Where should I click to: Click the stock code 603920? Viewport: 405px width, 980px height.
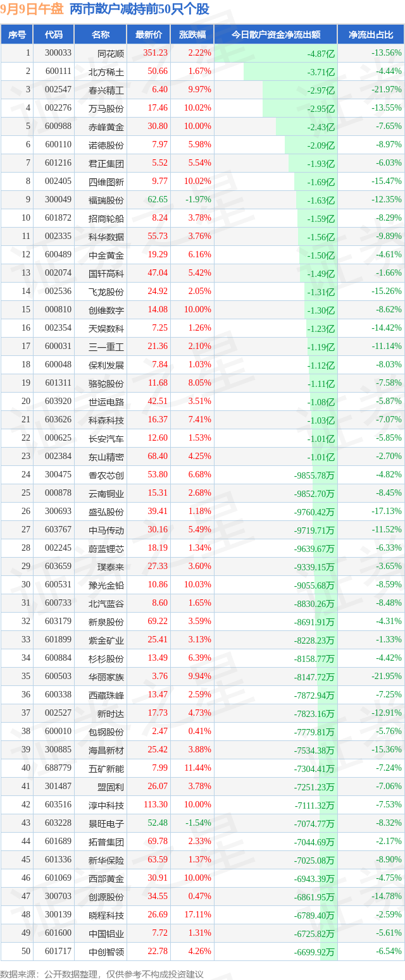pos(58,401)
